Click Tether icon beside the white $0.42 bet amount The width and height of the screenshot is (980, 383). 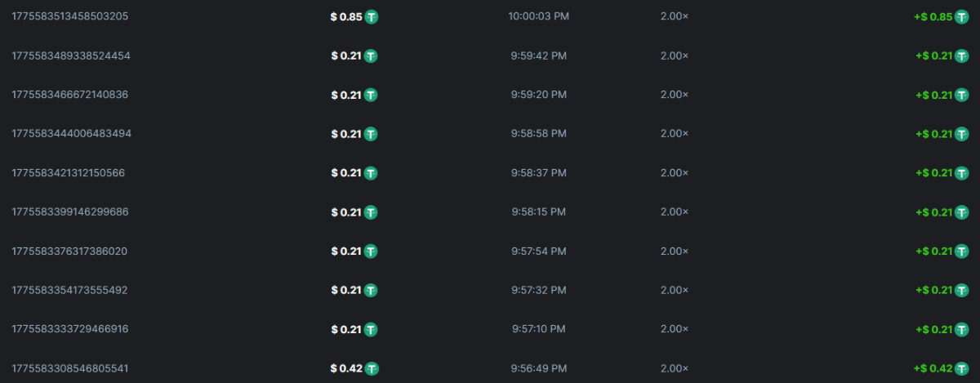tap(372, 368)
